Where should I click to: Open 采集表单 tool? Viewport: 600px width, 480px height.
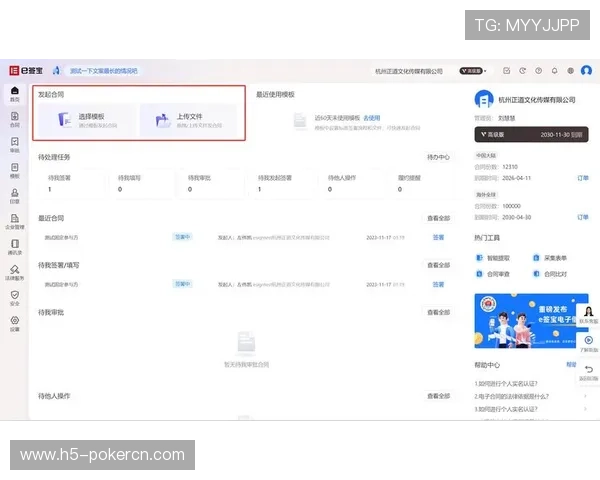(550, 258)
